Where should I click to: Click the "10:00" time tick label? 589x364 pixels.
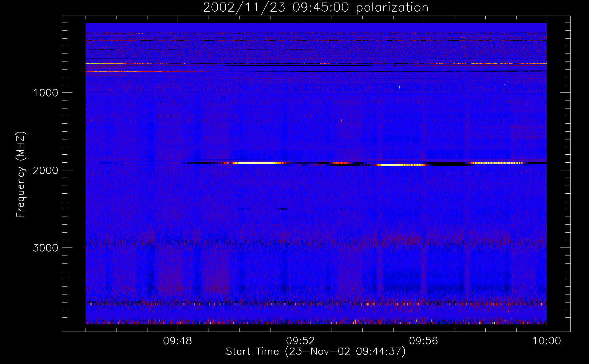(x=546, y=341)
